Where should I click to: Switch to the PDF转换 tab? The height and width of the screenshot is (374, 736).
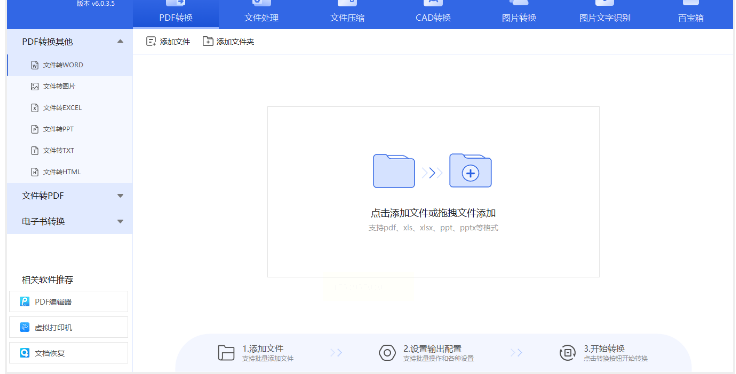click(176, 14)
